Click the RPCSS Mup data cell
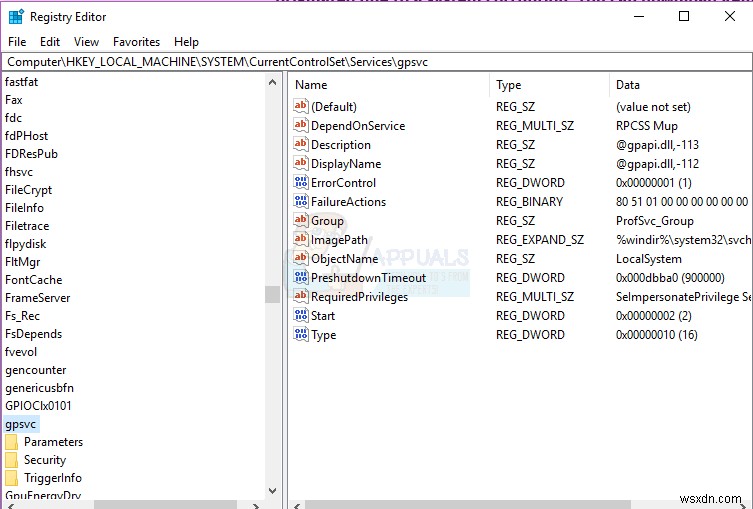 [x=647, y=126]
